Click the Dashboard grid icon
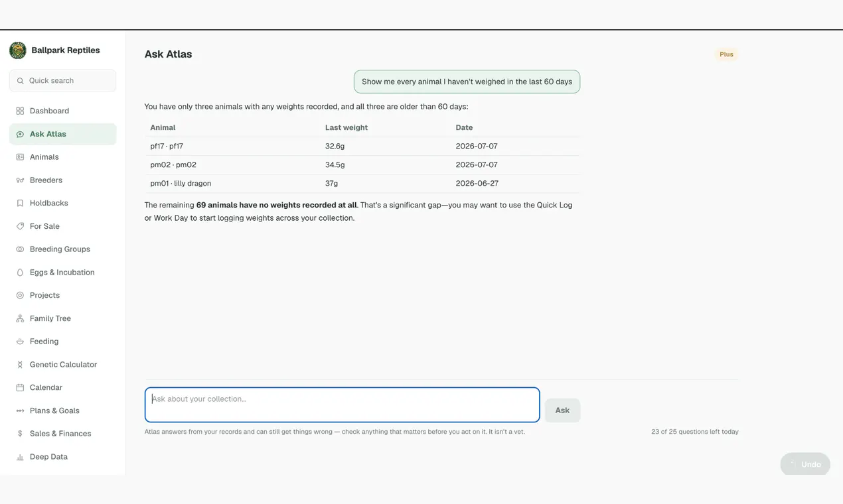Screen dimensions: 843x504 20,111
